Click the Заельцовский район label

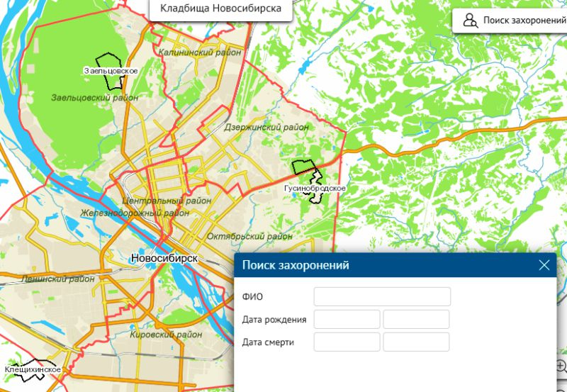click(94, 98)
